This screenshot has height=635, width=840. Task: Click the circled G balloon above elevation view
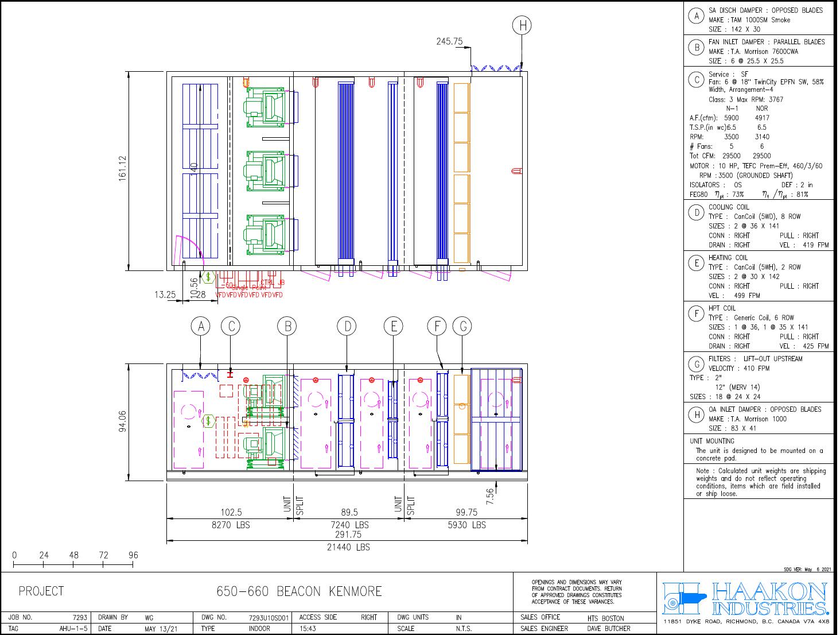click(x=462, y=327)
